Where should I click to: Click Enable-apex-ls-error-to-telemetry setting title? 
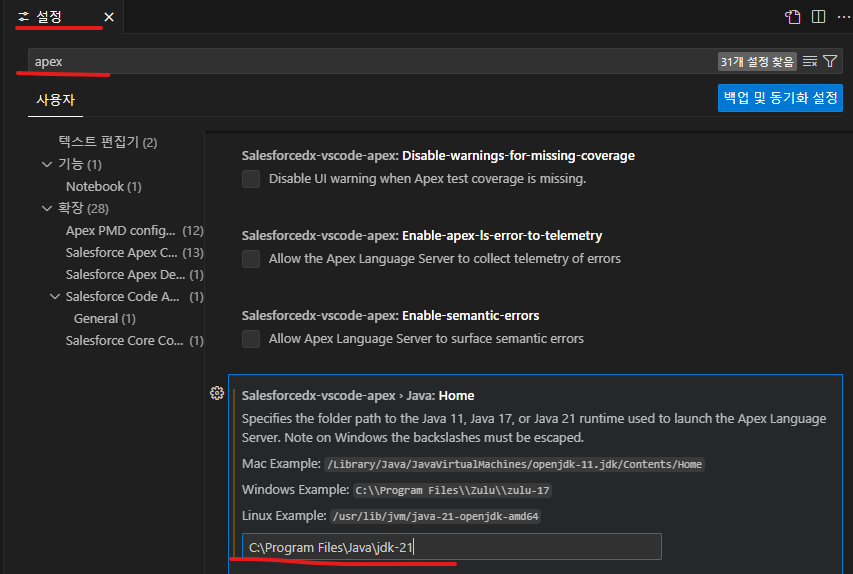point(422,236)
